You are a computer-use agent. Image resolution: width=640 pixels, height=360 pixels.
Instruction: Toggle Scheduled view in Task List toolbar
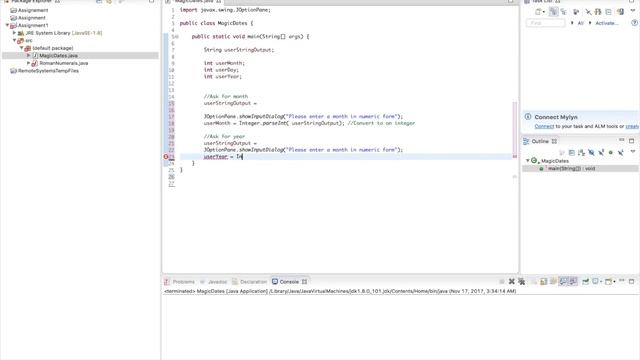tap(564, 12)
